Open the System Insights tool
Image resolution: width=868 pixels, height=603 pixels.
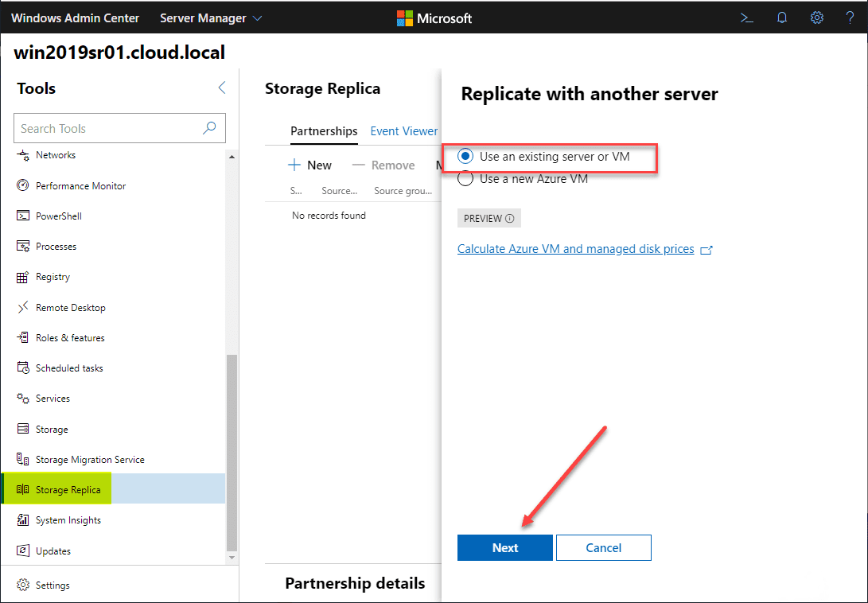click(x=68, y=520)
